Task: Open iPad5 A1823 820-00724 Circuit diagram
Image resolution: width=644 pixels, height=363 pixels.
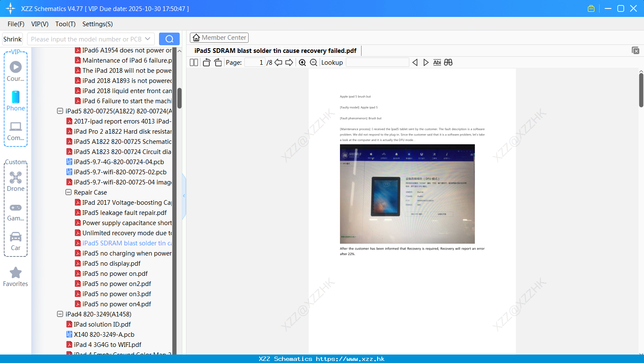Action: coord(123,152)
